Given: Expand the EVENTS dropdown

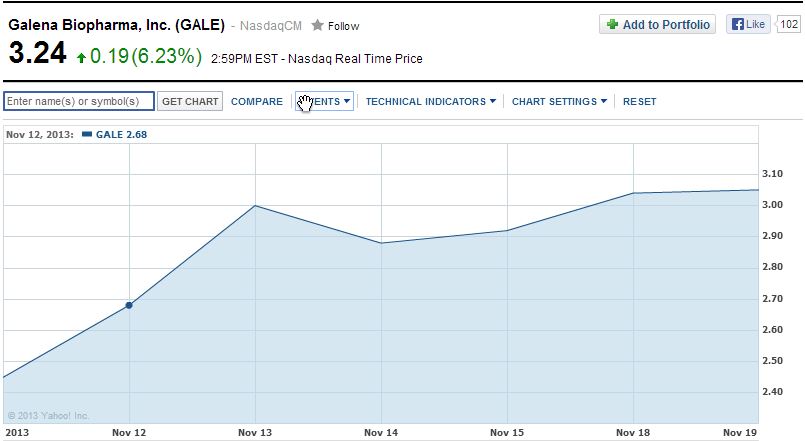Looking at the screenshot, I should pos(325,102).
